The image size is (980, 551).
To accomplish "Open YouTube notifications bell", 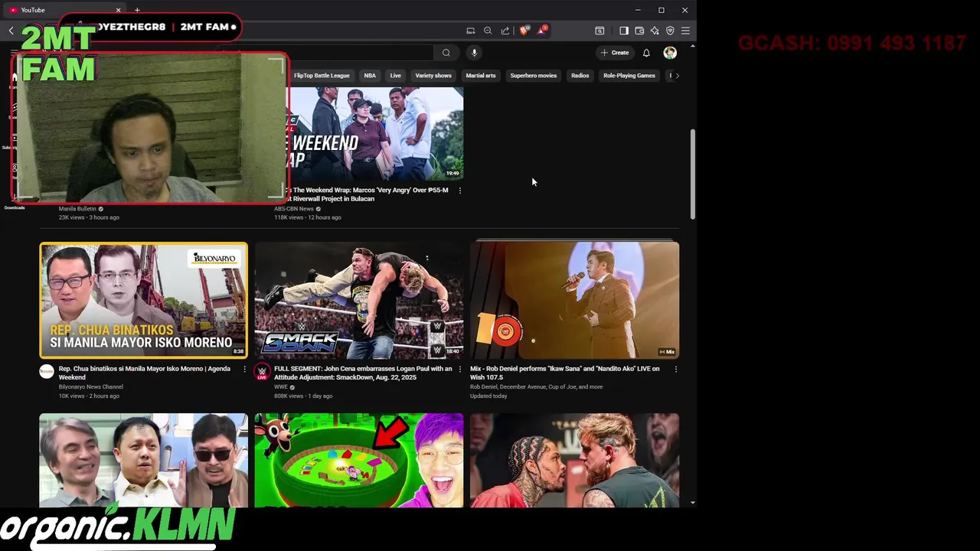I will [x=646, y=53].
